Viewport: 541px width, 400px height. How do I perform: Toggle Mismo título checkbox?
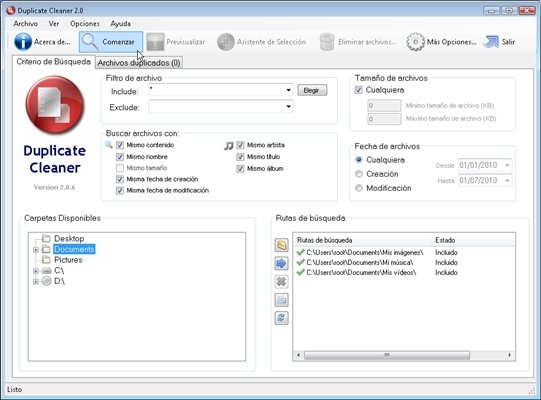coord(240,157)
